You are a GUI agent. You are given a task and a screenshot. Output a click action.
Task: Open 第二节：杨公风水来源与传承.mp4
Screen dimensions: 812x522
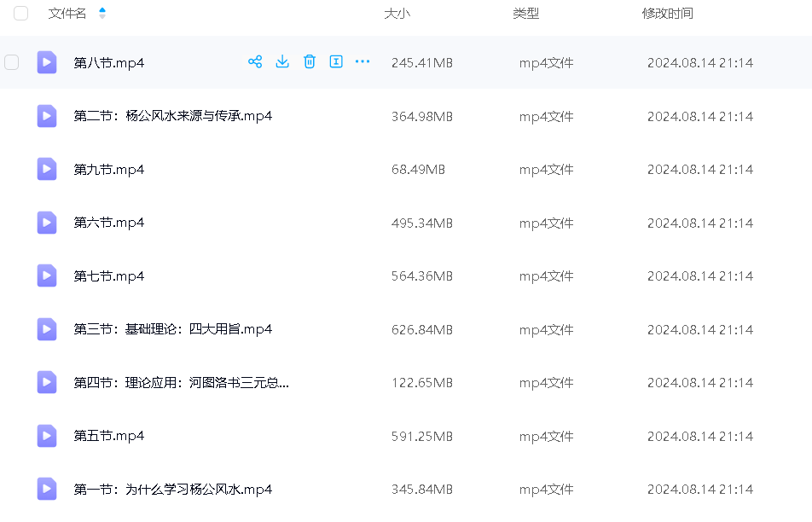(x=173, y=116)
